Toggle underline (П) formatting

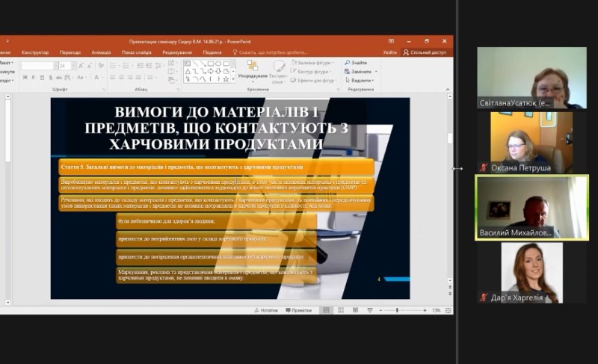42,78
